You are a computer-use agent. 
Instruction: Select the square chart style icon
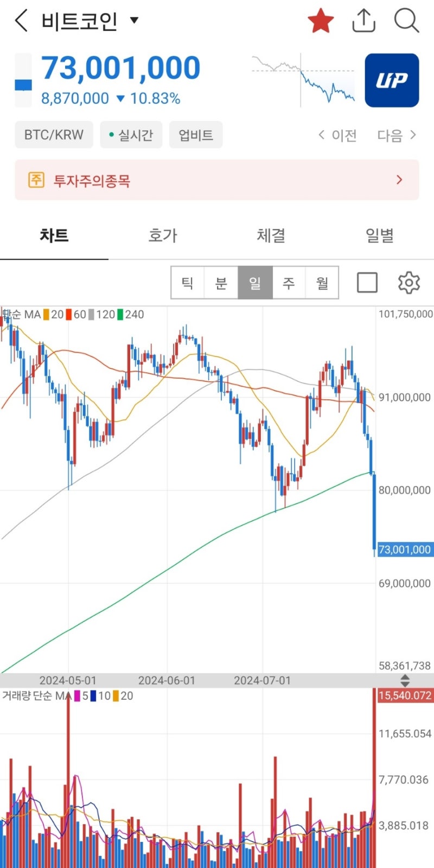pos(367,282)
